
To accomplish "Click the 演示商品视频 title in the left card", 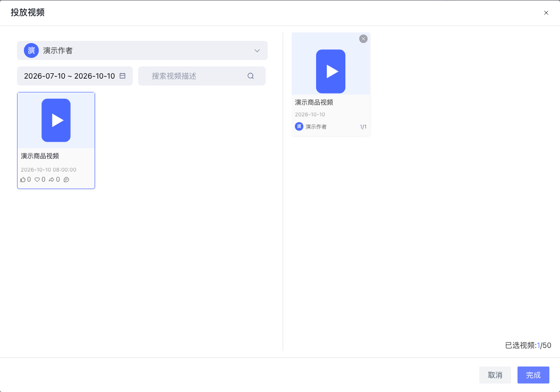I will tap(40, 156).
